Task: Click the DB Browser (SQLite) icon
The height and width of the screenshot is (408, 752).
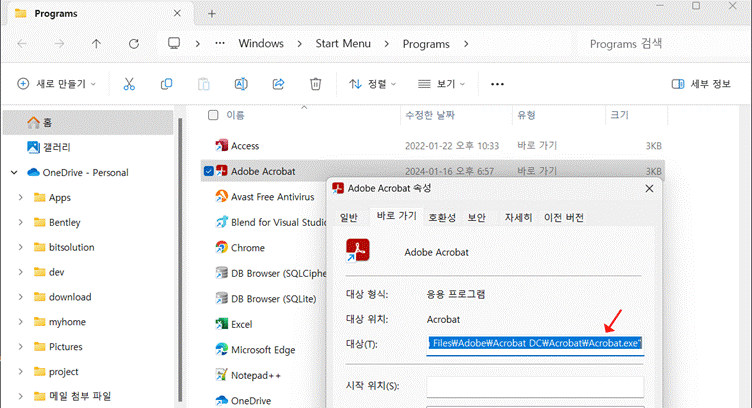Action: (x=222, y=298)
